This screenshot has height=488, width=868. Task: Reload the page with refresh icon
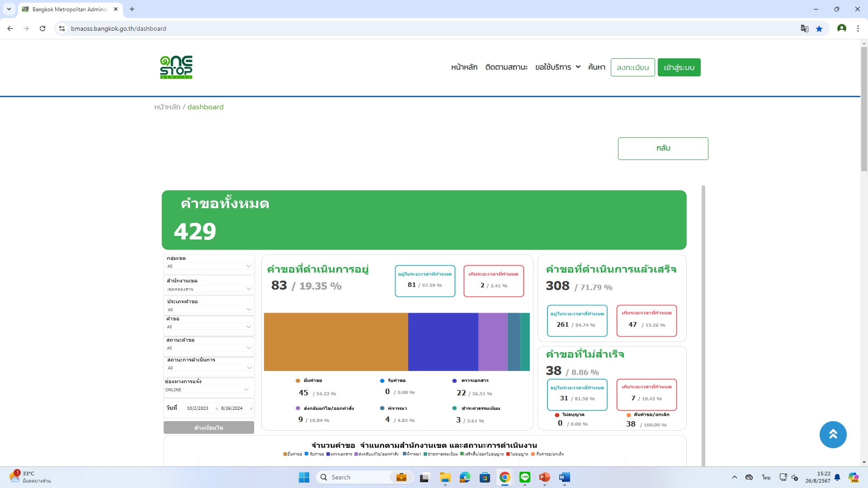tap(42, 28)
